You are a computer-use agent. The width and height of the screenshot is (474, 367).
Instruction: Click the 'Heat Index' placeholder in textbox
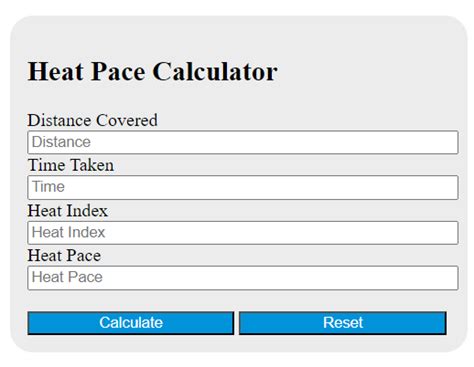pyautogui.click(x=68, y=232)
